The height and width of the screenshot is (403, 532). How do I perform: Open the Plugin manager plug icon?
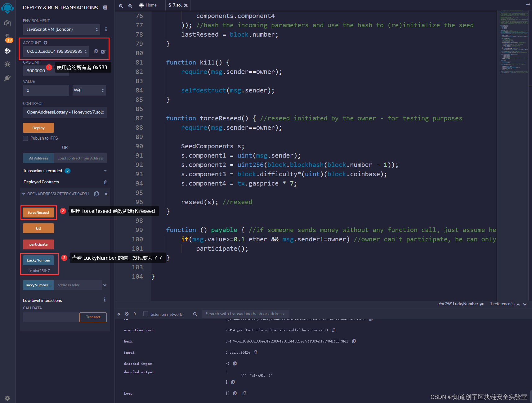(x=7, y=78)
